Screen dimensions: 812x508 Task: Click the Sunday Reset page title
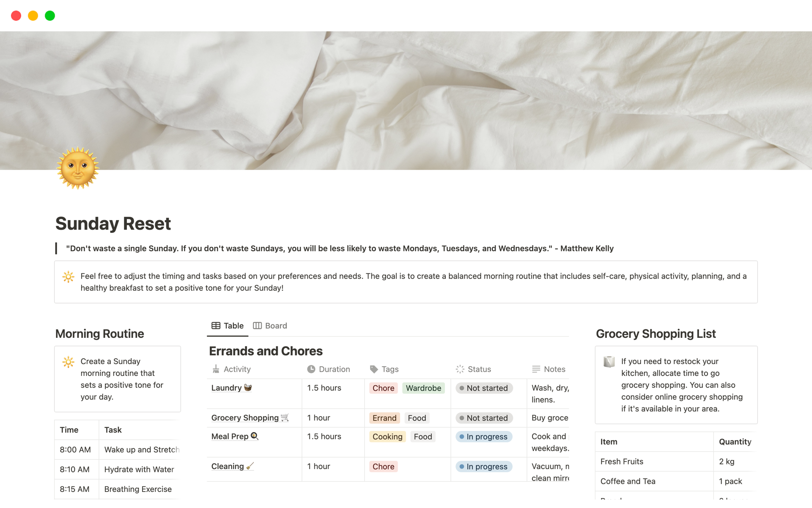[x=113, y=224]
